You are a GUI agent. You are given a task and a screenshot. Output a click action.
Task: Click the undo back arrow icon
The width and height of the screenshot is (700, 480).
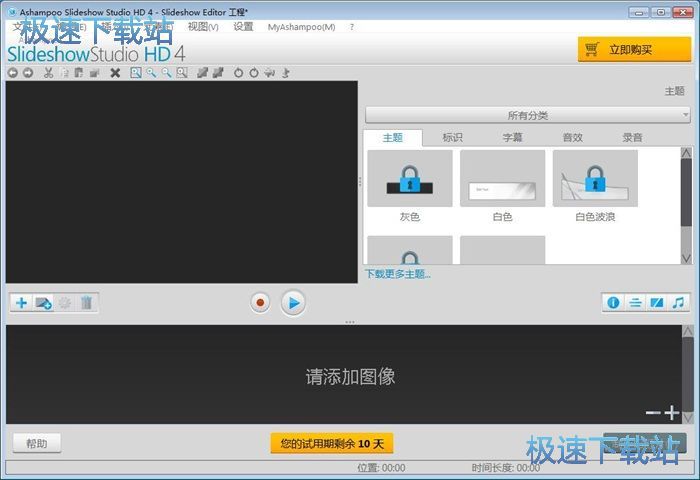(12, 73)
